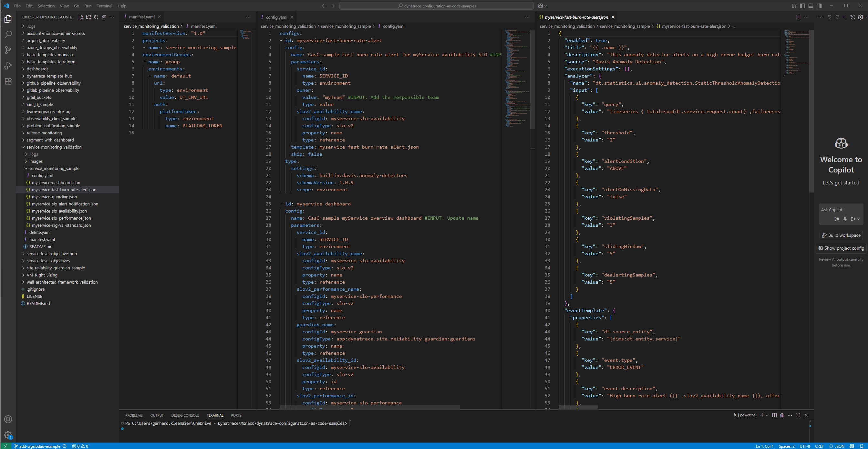
Task: Toggle the secondary side bar visibility
Action: click(x=819, y=6)
